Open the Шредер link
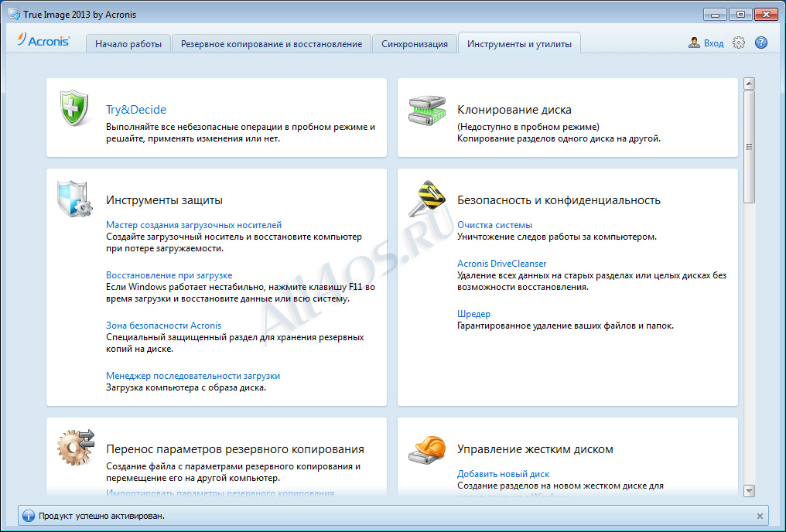This screenshot has height=532, width=786. point(473,314)
